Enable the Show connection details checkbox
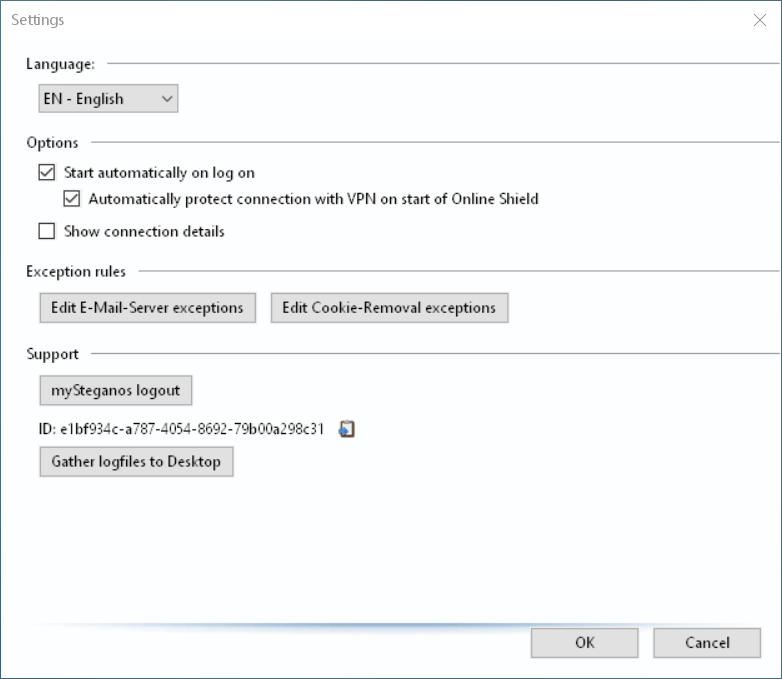 coord(47,231)
